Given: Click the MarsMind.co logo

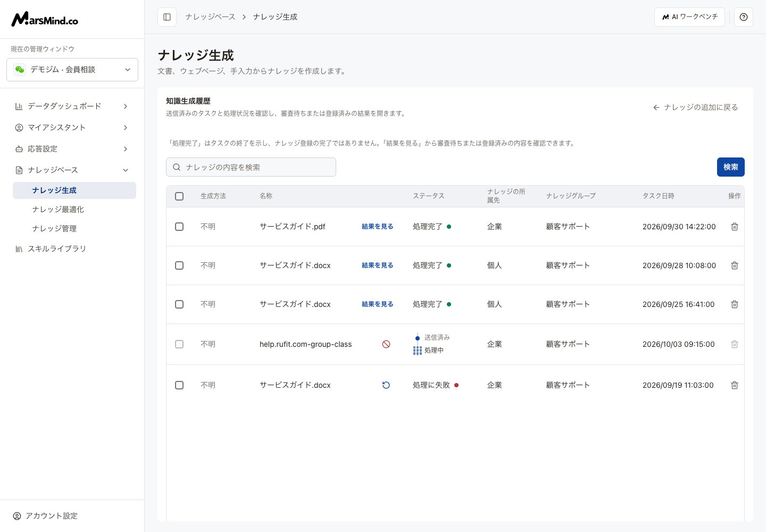Looking at the screenshot, I should [45, 19].
